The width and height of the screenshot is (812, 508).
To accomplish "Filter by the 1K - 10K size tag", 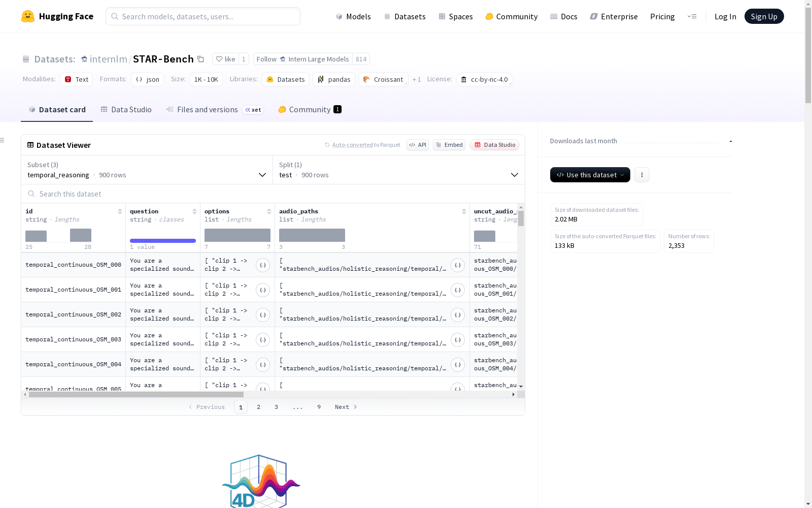I will point(206,79).
